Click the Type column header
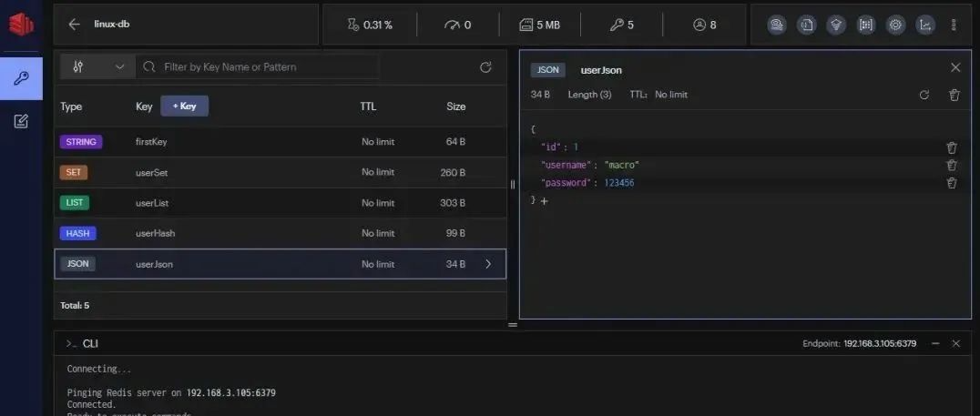This screenshot has width=980, height=416. point(71,107)
